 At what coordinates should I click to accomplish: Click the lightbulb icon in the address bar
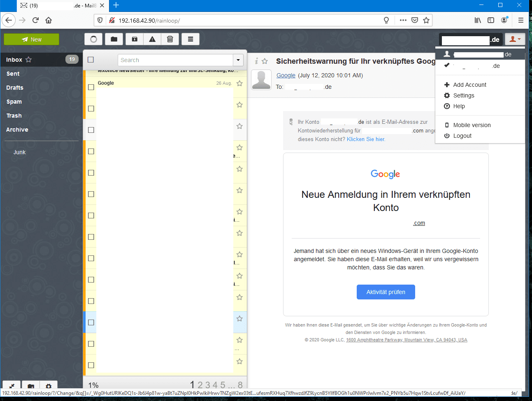click(x=386, y=20)
